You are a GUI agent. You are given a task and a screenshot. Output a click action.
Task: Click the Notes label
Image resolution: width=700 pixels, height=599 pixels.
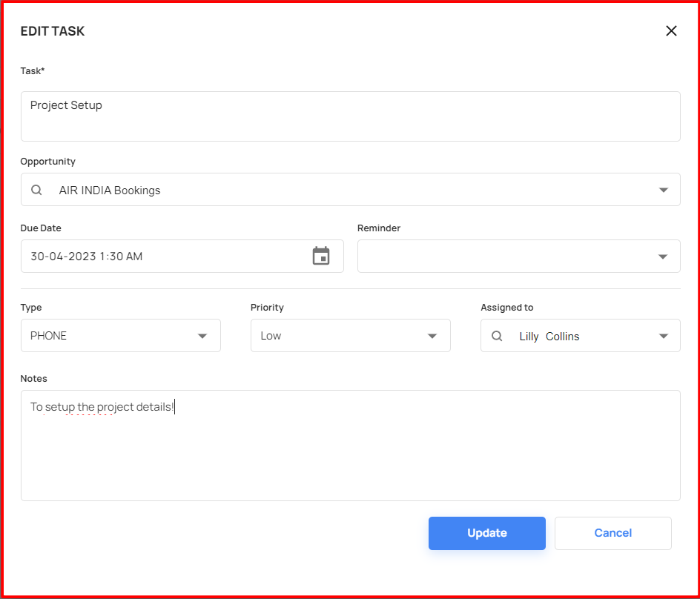click(34, 378)
